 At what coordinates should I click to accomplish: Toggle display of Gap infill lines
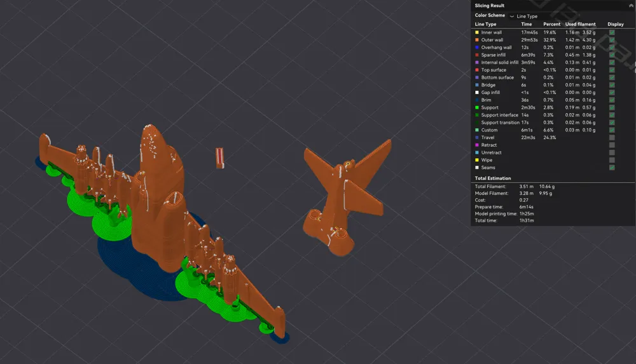(x=612, y=92)
